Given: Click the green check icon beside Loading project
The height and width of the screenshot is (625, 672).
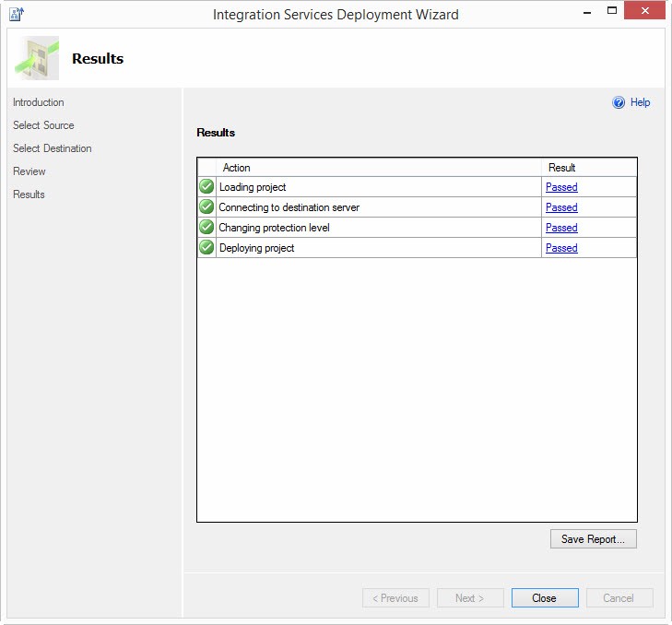Looking at the screenshot, I should tap(206, 187).
